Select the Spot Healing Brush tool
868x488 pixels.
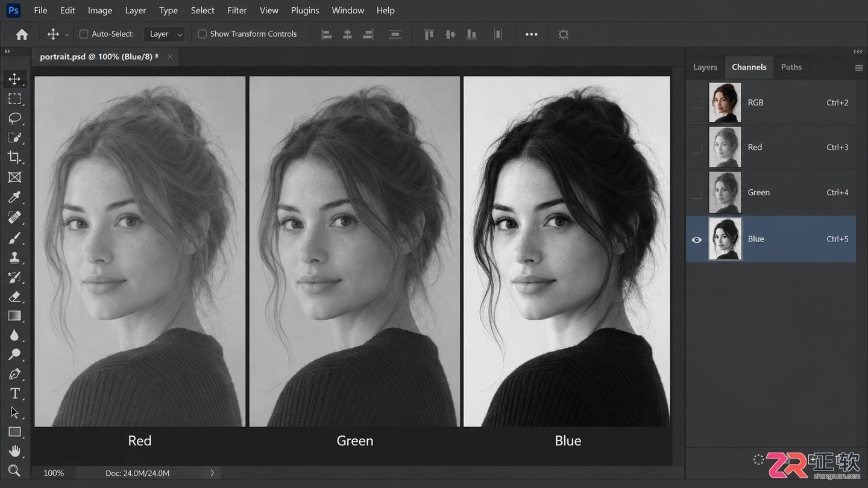click(14, 217)
